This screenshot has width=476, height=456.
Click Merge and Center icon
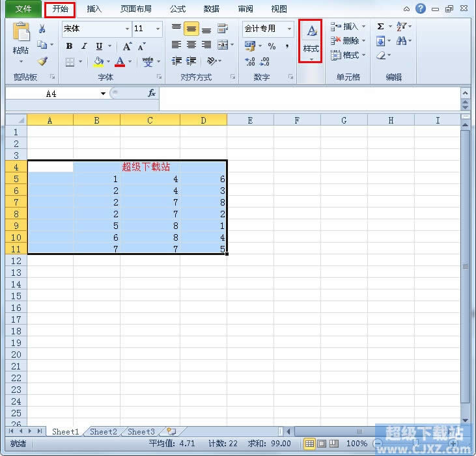pos(223,45)
